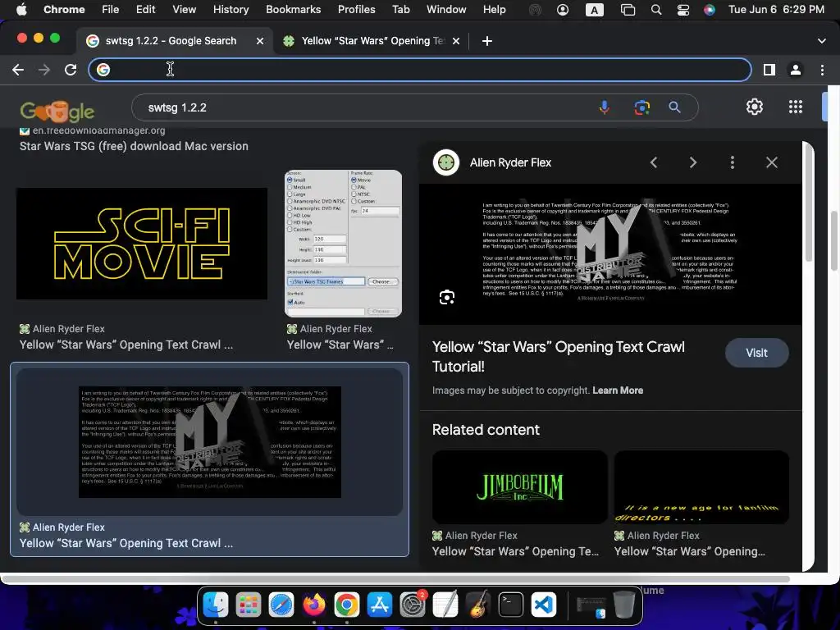Reload the current page

(x=71, y=70)
